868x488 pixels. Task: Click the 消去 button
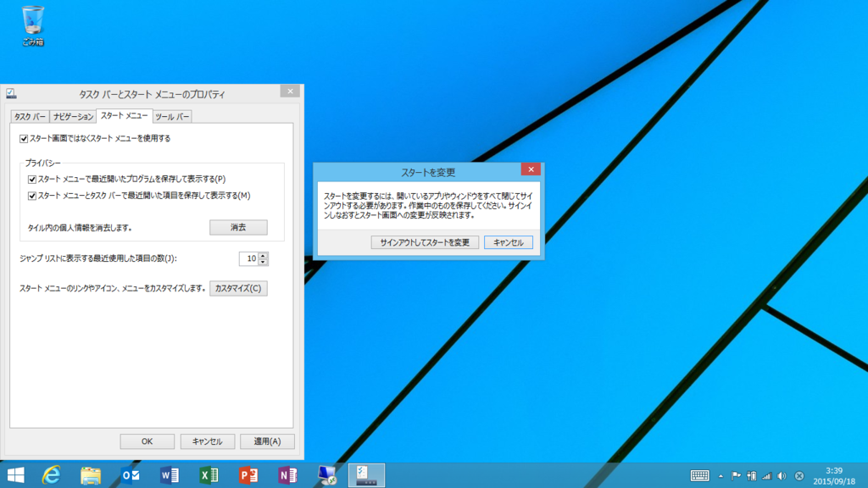click(238, 227)
